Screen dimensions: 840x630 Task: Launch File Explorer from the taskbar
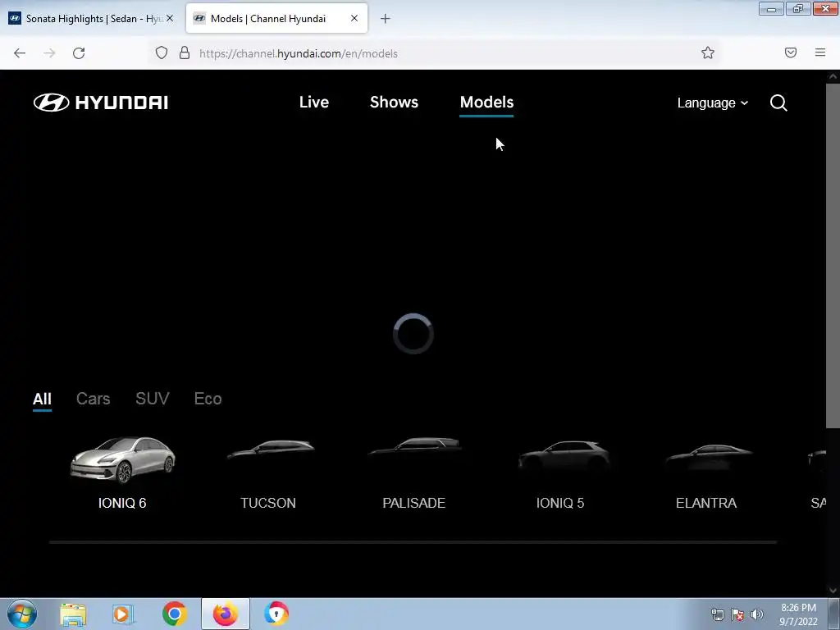73,614
